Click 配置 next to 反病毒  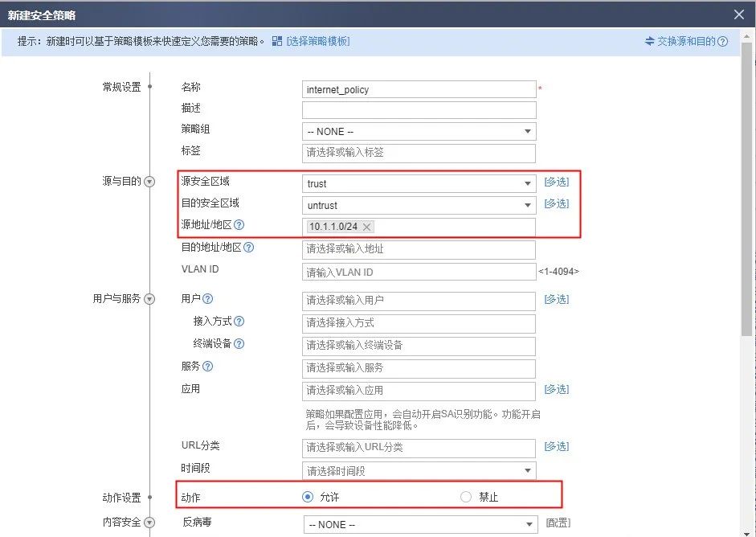point(558,523)
